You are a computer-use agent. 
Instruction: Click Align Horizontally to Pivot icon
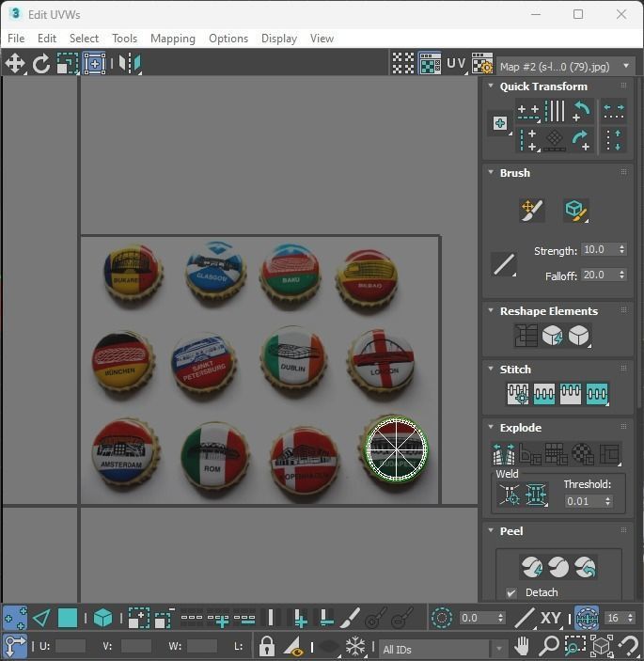tap(528, 112)
